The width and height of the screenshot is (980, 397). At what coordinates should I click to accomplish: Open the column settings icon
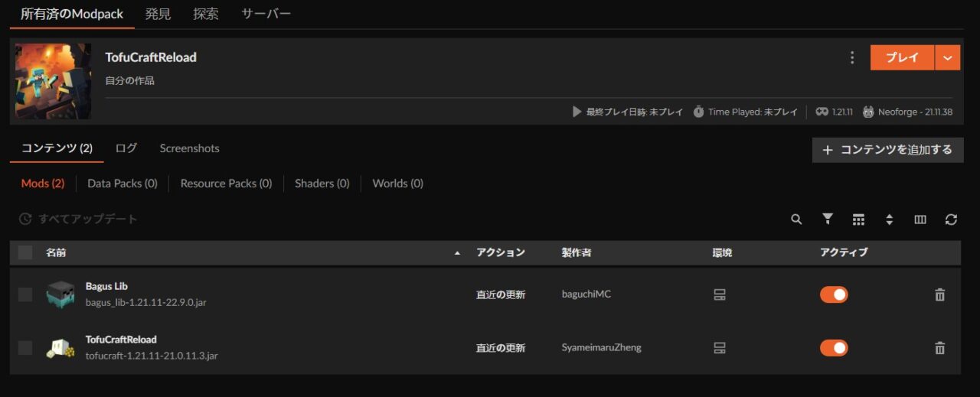(x=920, y=220)
